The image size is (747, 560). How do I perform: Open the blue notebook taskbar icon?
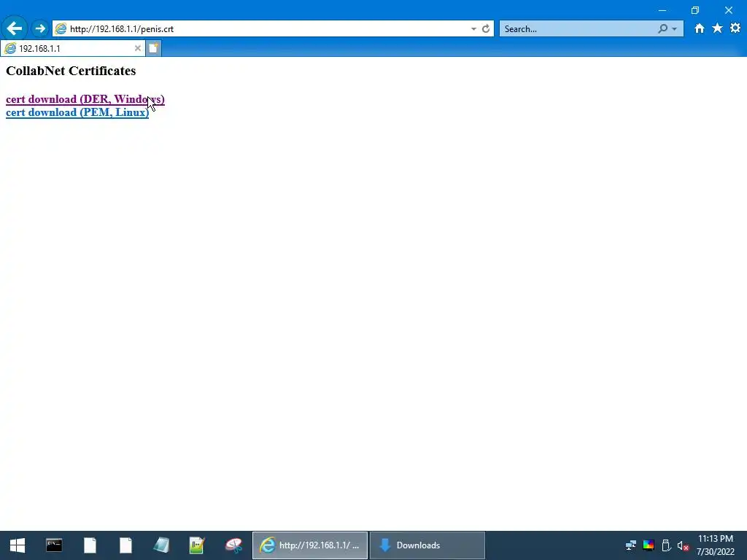(161, 545)
